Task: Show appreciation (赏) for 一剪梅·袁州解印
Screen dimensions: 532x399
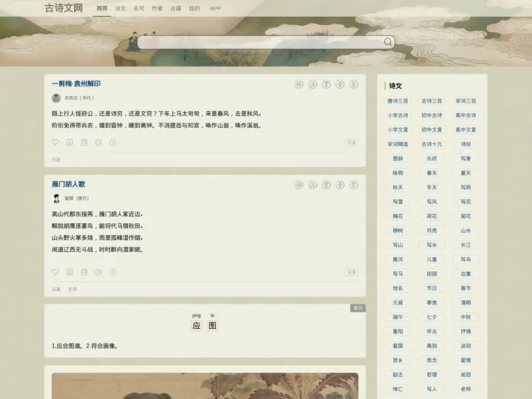Action: tap(327, 84)
